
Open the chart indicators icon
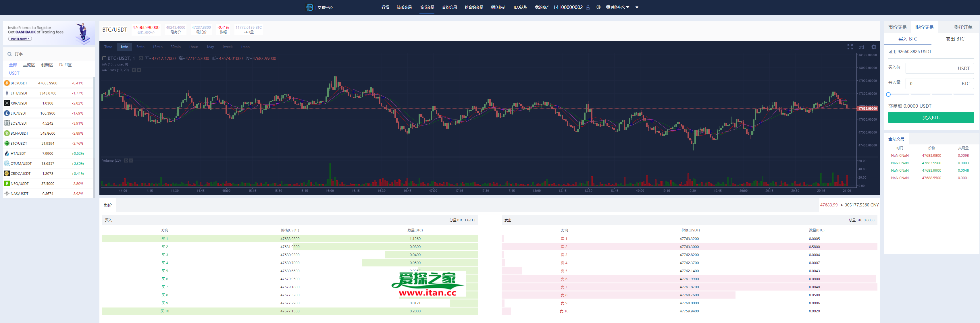pyautogui.click(x=862, y=47)
